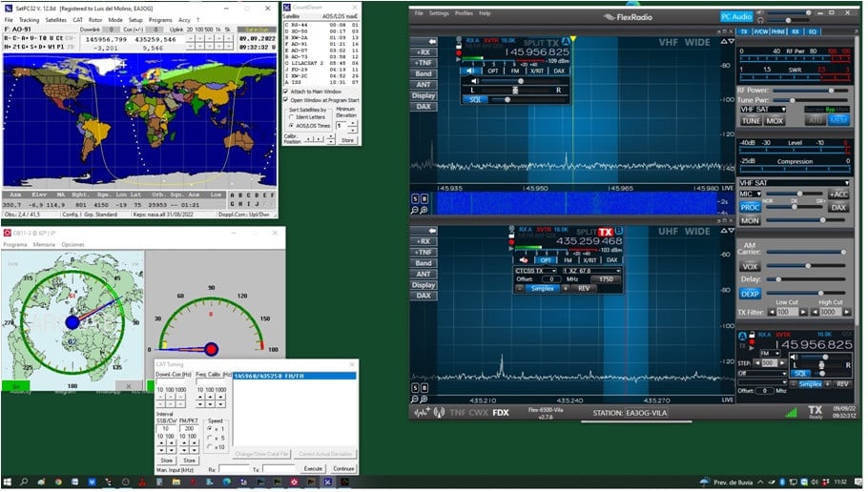Click slice A playback triangle icon
This screenshot has height=492, width=868.
click(459, 59)
